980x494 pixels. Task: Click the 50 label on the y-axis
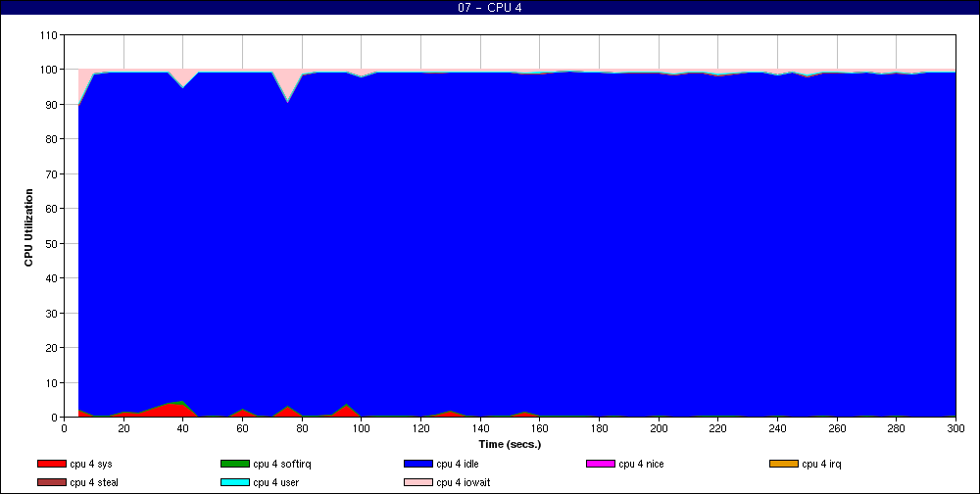[51, 243]
